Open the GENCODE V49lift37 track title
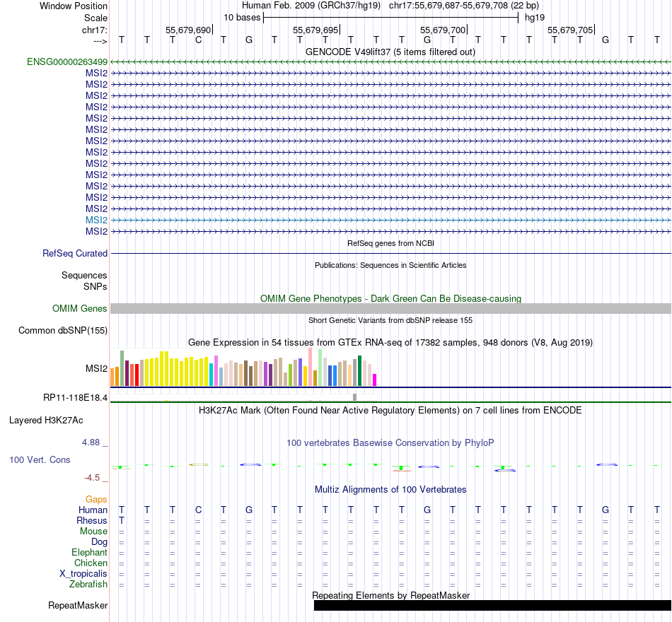Viewport: 672px width, 622px height. pos(390,52)
